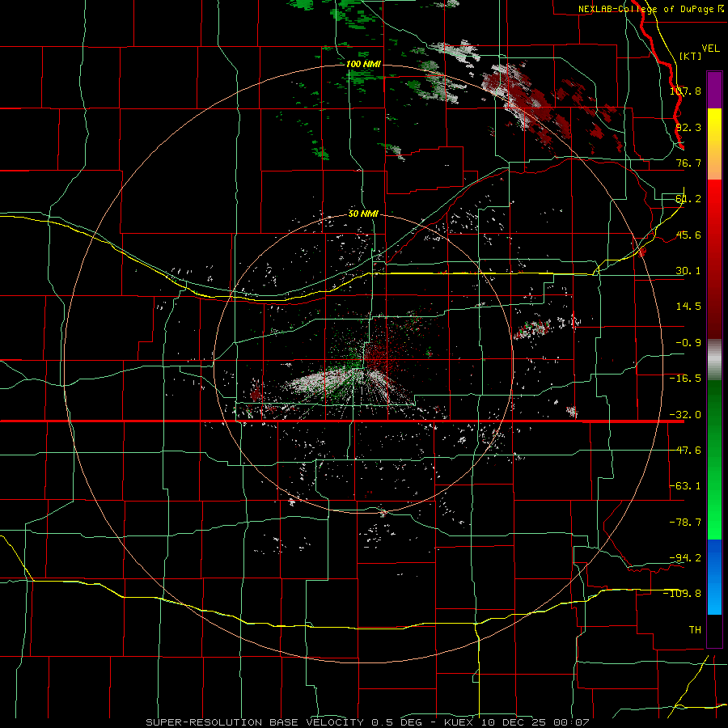Click the -0.9 velocity scale value

(x=688, y=343)
